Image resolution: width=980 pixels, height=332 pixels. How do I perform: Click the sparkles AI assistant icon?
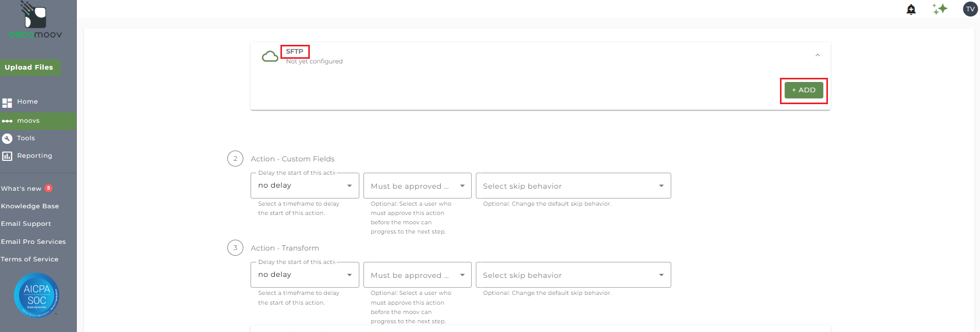click(940, 9)
